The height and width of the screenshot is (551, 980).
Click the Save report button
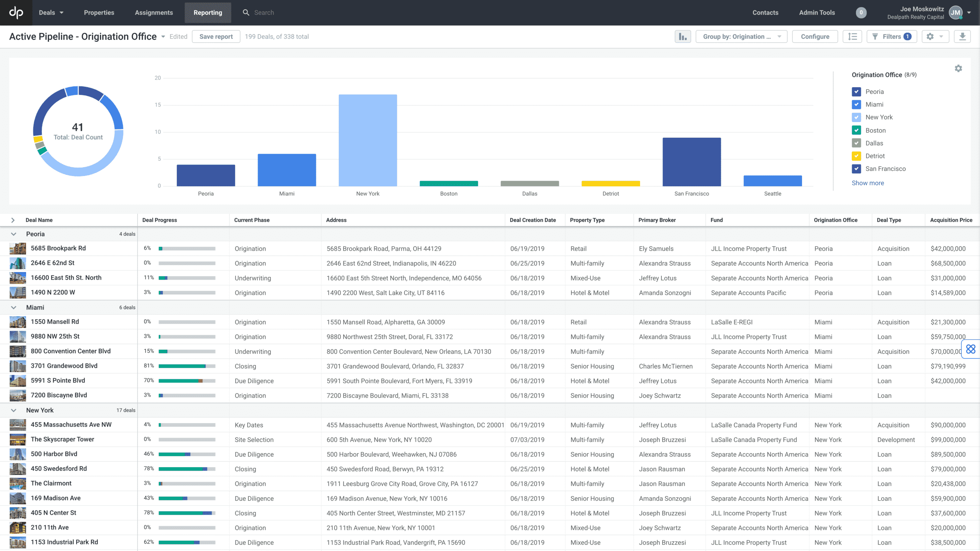click(x=215, y=36)
